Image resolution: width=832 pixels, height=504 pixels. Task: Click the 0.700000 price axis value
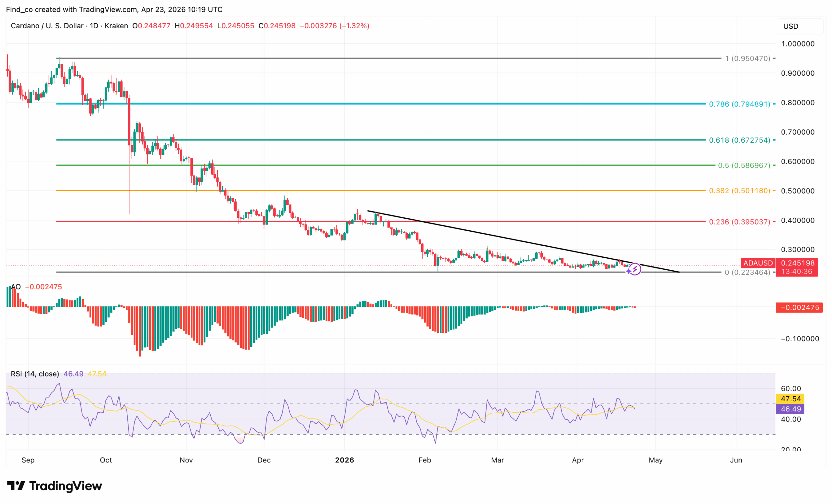pyautogui.click(x=798, y=132)
